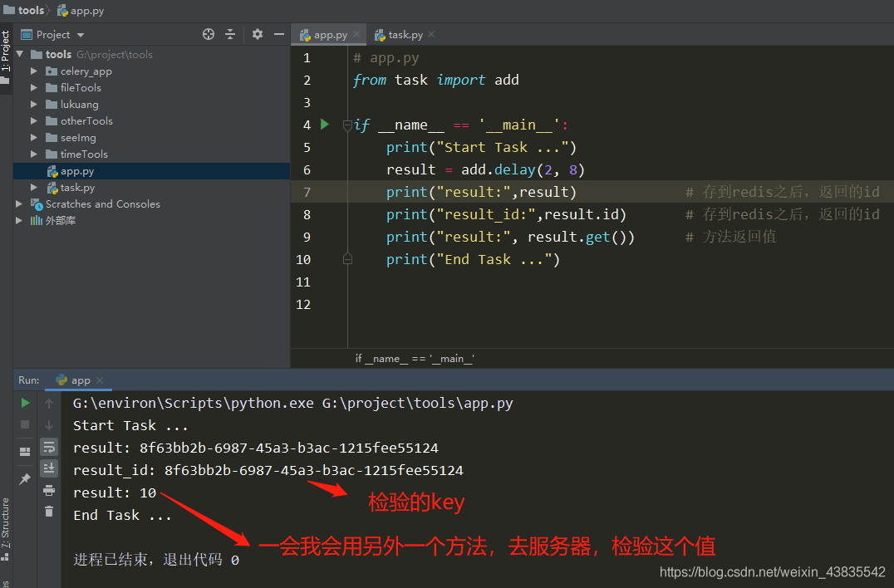The image size is (894, 588).
Task: Click 'result: 10' console output line
Action: 115,492
